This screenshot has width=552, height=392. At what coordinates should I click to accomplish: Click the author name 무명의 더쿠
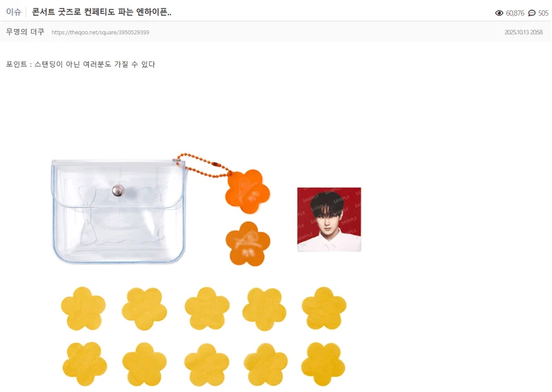(25, 32)
